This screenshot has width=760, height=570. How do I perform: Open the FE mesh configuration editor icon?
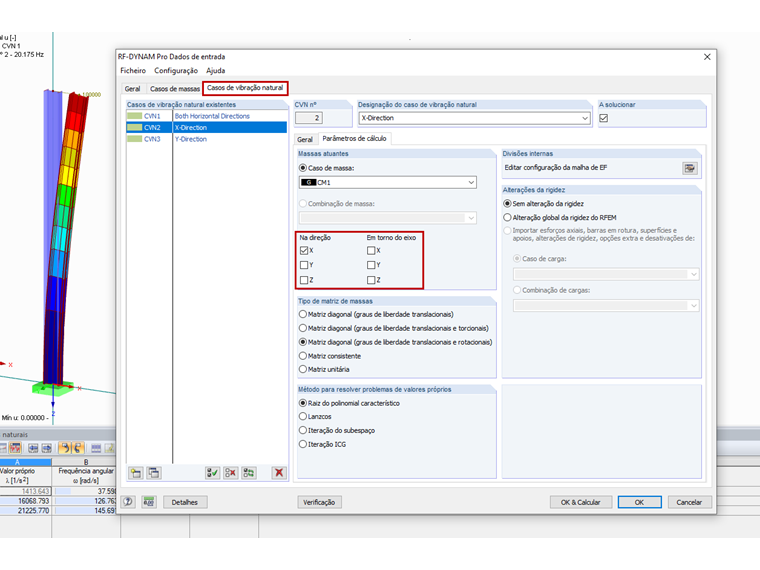690,168
